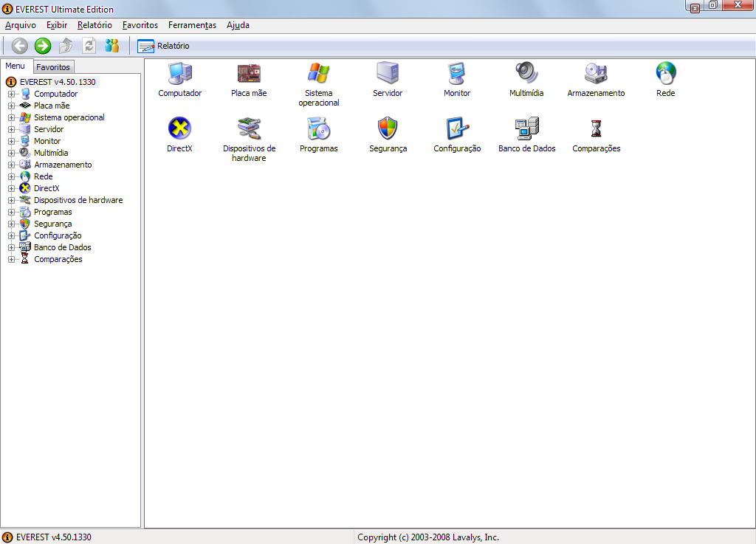
Task: Select Monitor in the sidebar tree
Action: pyautogui.click(x=47, y=141)
